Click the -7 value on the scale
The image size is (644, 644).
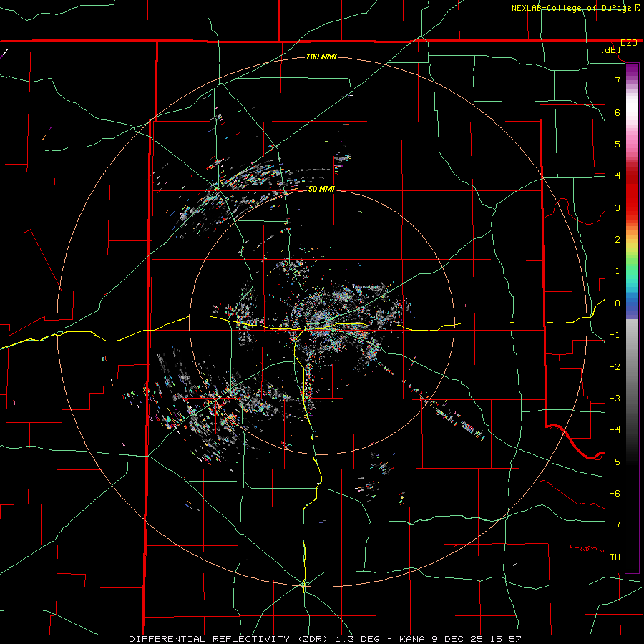tap(615, 525)
